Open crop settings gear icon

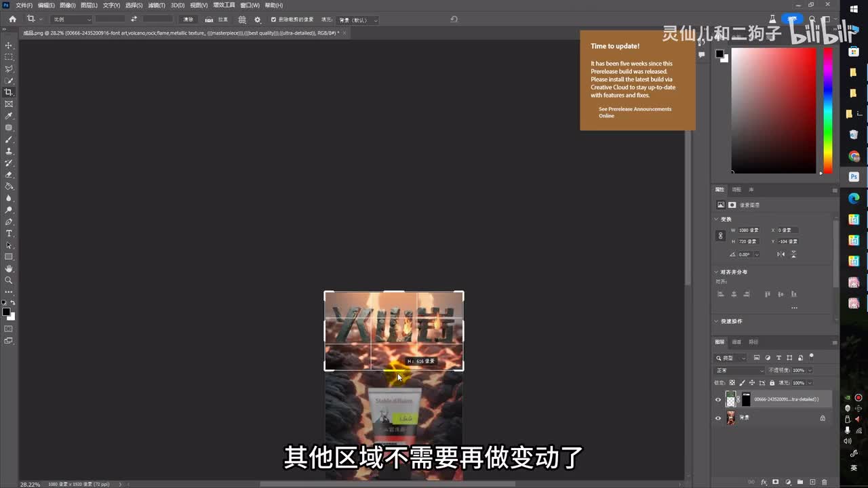coord(257,20)
